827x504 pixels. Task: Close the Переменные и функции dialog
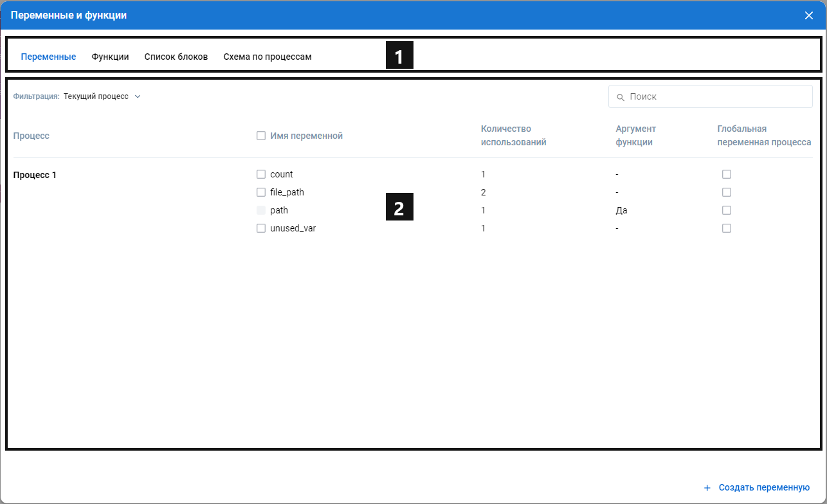tap(809, 15)
